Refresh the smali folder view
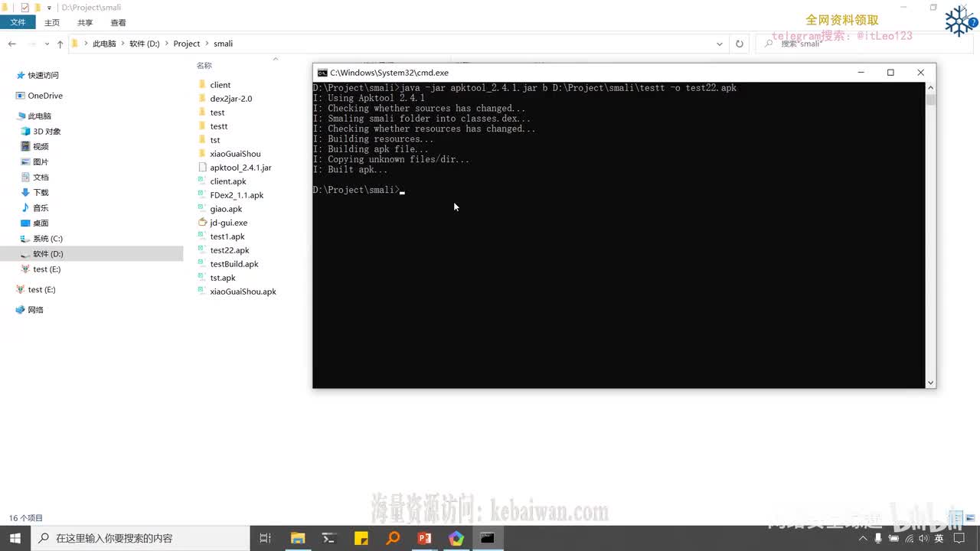The height and width of the screenshot is (551, 980). tap(739, 44)
